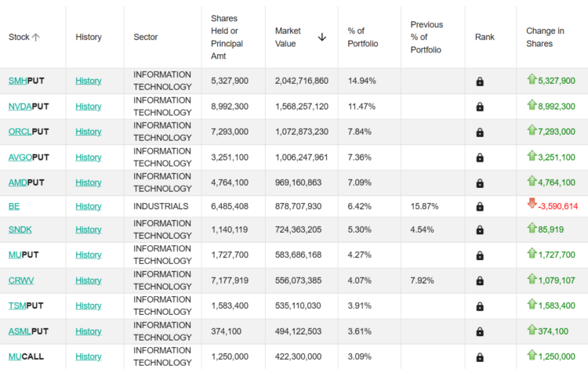
Task: Click green up arrow beside 5,327,900 change
Action: pos(532,78)
